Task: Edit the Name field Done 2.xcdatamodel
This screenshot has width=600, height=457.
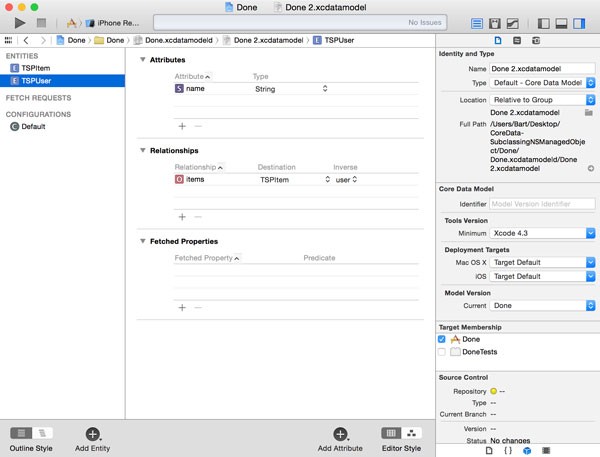Action: (542, 69)
